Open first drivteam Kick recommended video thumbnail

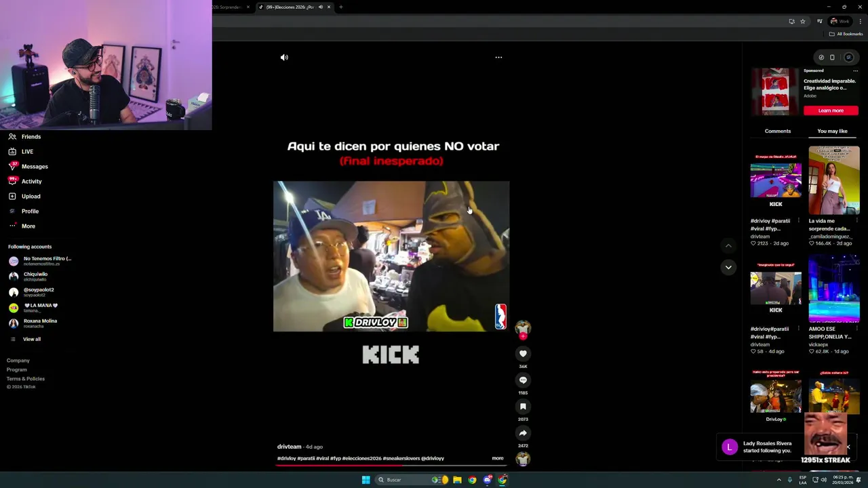pyautogui.click(x=776, y=180)
